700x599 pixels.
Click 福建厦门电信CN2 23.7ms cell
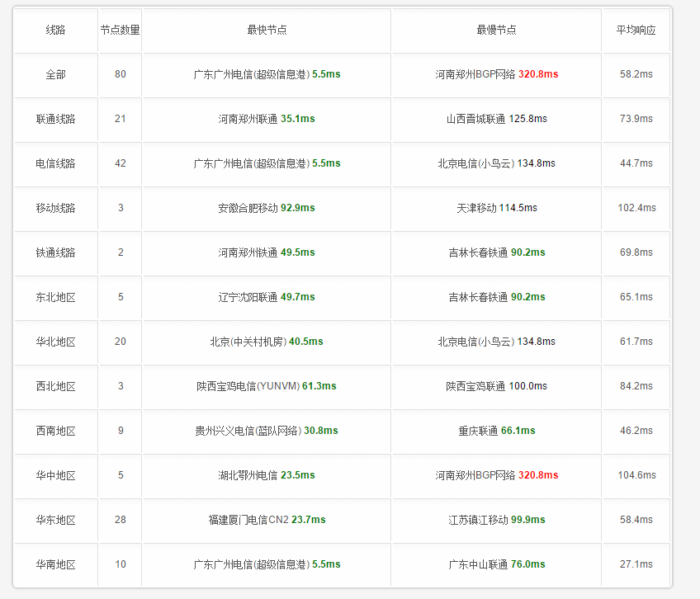pos(267,520)
